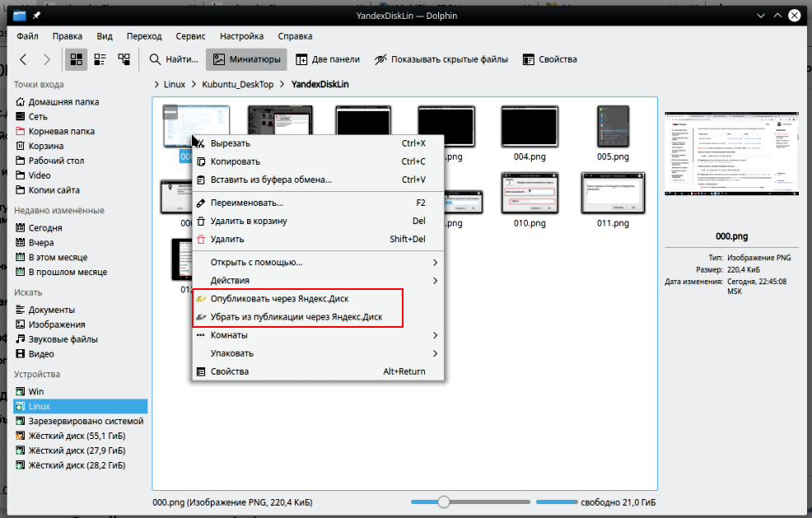
Task: Switch to details tree view mode
Action: 124,59
